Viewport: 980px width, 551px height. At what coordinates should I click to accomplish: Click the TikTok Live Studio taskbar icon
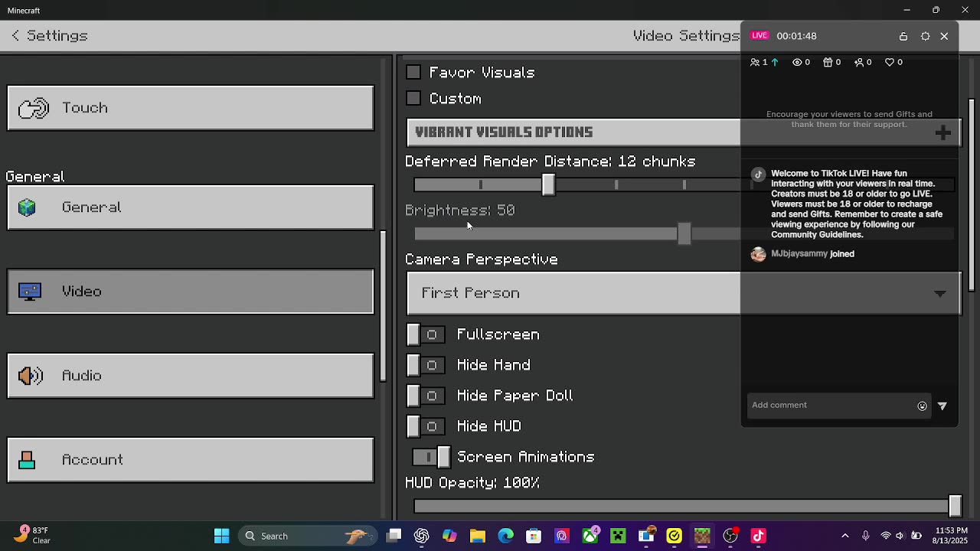click(758, 536)
